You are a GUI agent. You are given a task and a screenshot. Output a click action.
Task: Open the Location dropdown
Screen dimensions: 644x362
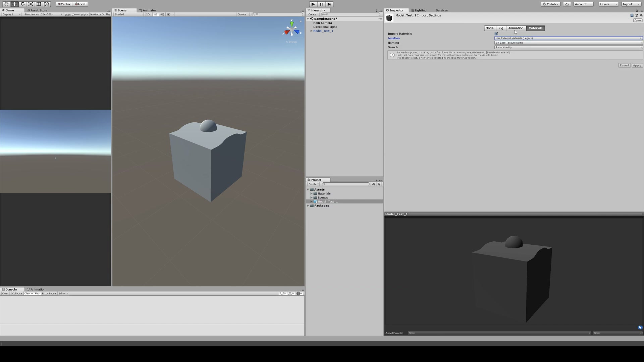pyautogui.click(x=568, y=38)
